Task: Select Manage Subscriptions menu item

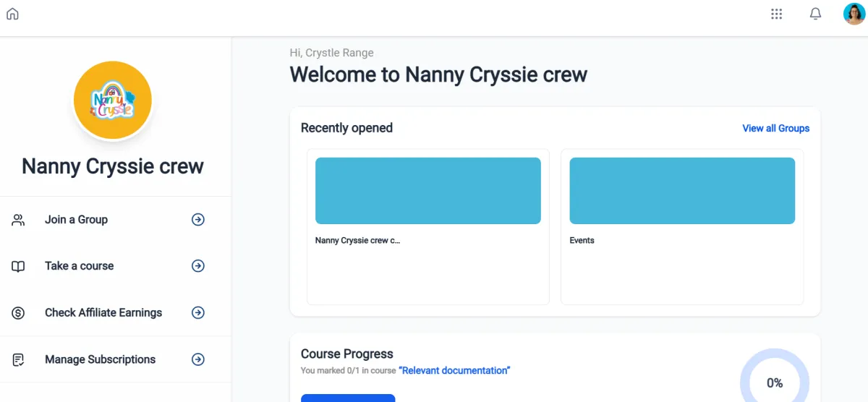Action: point(100,359)
